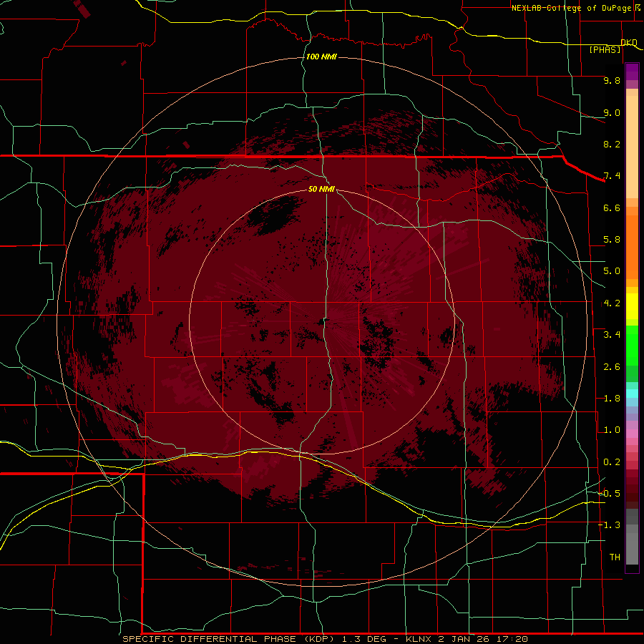Click the 5.0 color scale value
Image resolution: width=644 pixels, height=644 pixels.
click(x=612, y=271)
